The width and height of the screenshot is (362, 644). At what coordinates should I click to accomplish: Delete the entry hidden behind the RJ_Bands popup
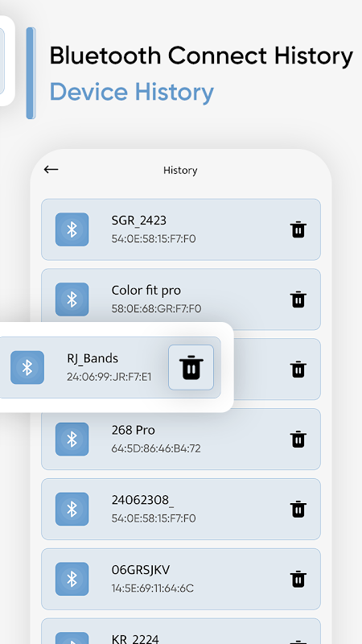(298, 369)
